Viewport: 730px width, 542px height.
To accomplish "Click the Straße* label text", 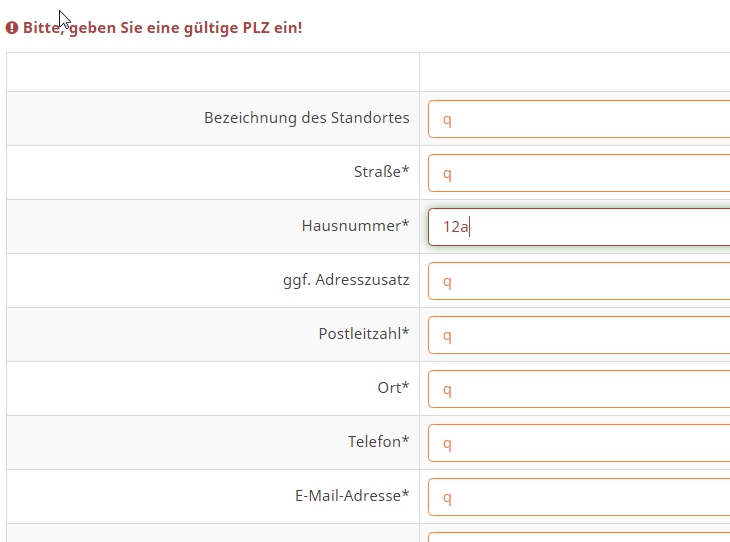I will click(381, 172).
